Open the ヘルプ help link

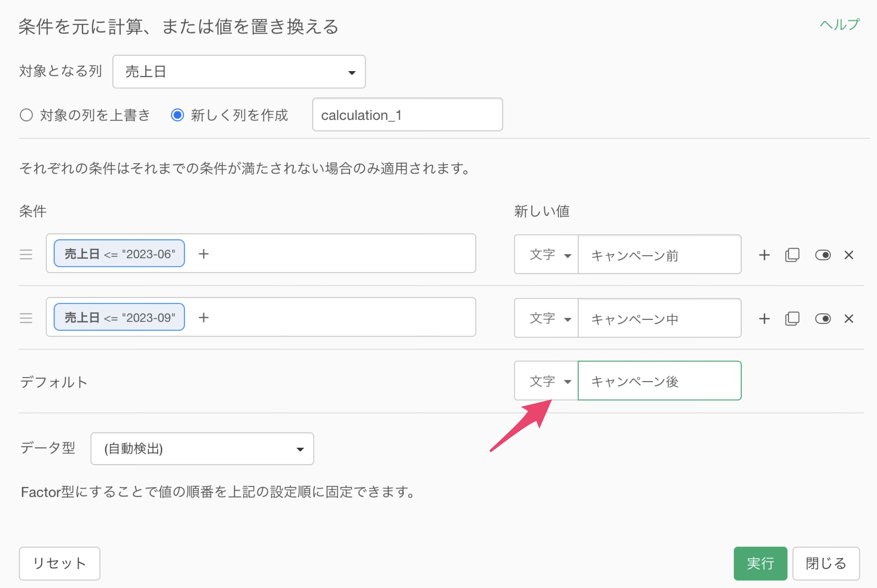coord(839,25)
